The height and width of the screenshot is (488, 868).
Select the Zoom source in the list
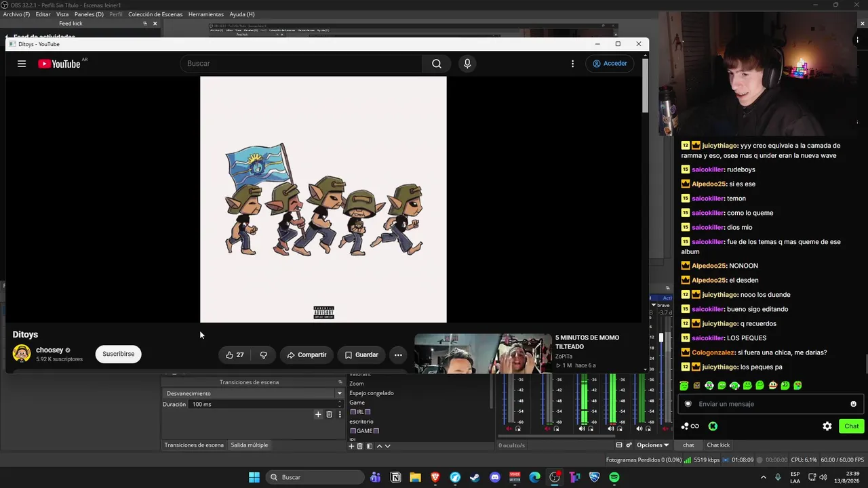(357, 384)
